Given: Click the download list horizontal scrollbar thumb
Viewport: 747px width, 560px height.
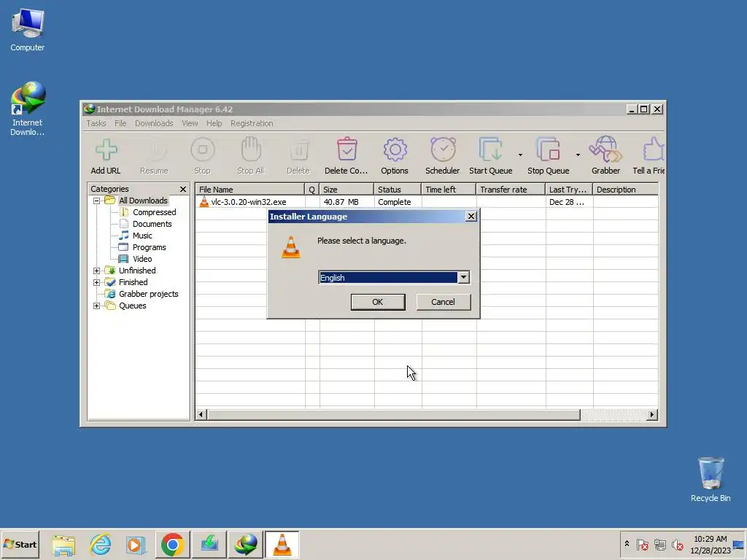Looking at the screenshot, I should pyautogui.click(x=393, y=415).
